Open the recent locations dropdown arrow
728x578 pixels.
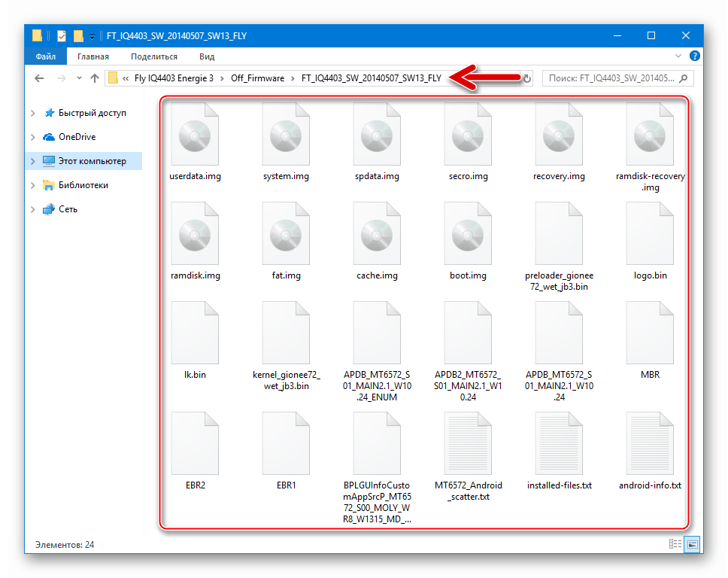(77, 78)
